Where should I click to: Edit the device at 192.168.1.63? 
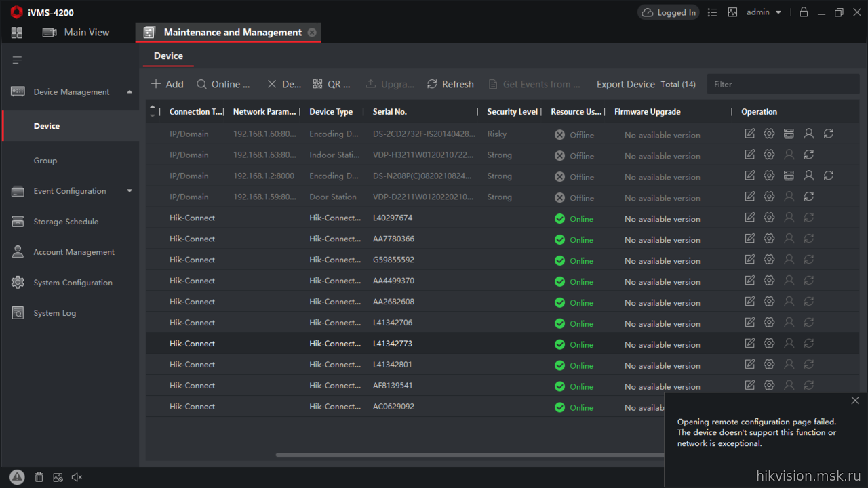click(x=749, y=155)
